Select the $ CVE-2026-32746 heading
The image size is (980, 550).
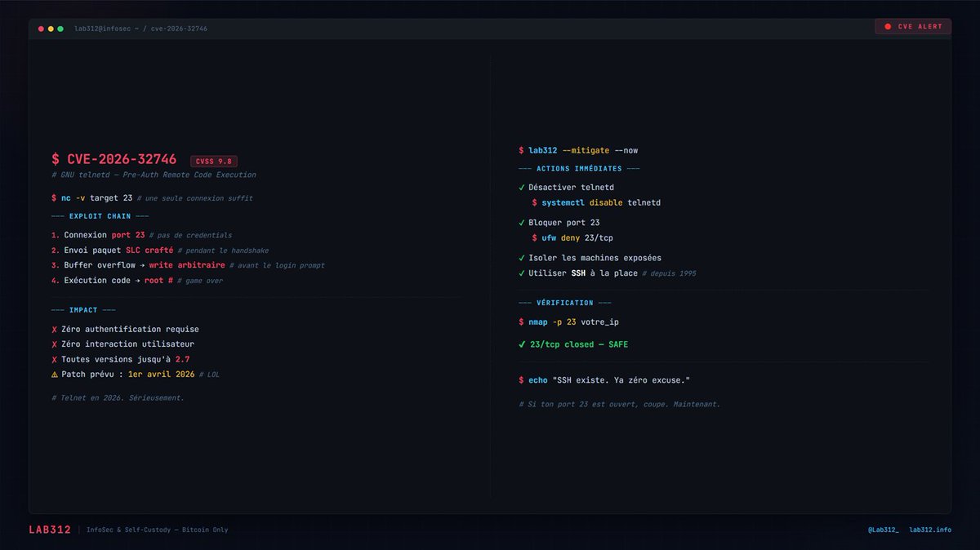114,159
